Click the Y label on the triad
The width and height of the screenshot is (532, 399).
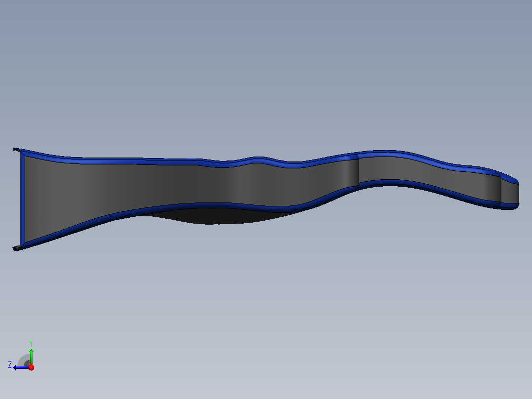click(31, 343)
